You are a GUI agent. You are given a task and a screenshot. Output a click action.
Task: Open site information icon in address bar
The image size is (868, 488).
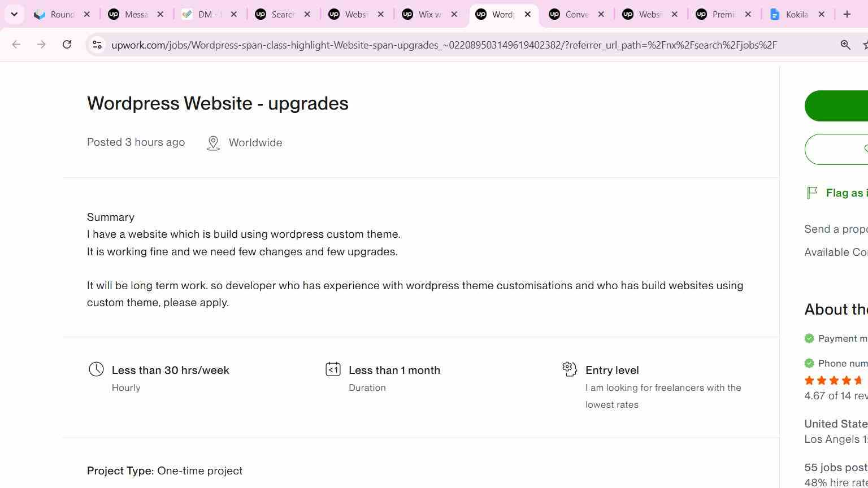[x=97, y=45]
